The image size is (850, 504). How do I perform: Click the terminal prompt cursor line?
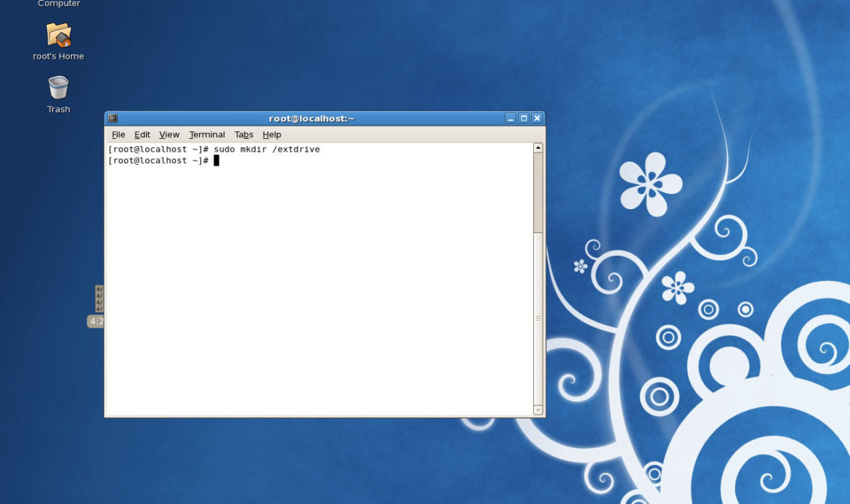tap(216, 160)
